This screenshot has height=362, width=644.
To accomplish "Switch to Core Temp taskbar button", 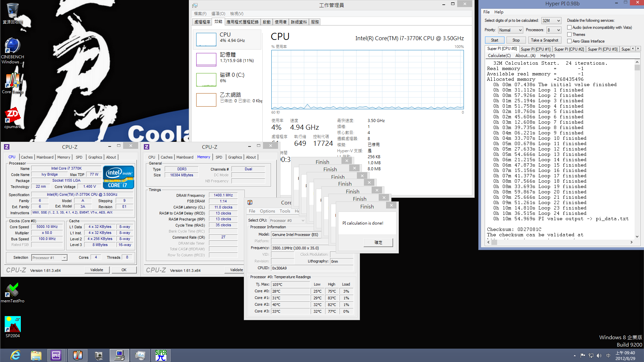I will [x=77, y=355].
